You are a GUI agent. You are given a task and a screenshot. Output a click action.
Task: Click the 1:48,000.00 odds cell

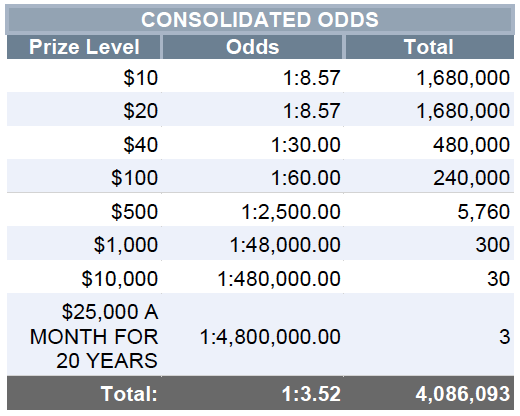[x=253, y=244]
